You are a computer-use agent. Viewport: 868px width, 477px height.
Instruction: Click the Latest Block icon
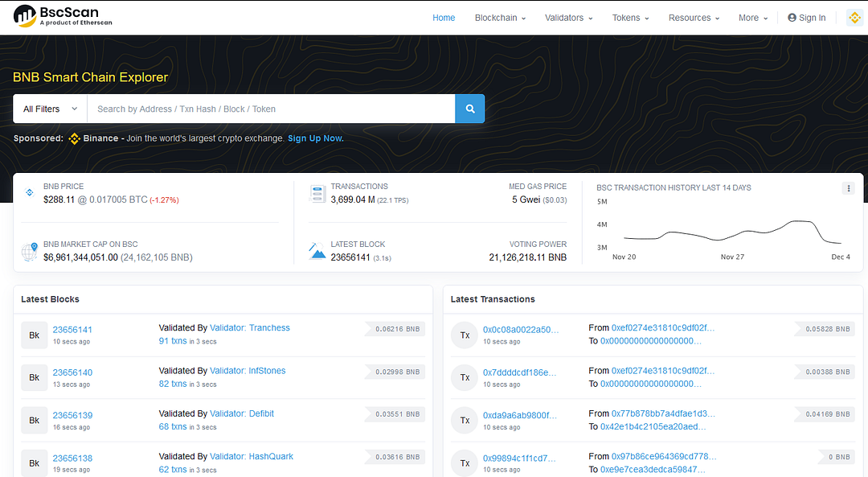pyautogui.click(x=317, y=250)
